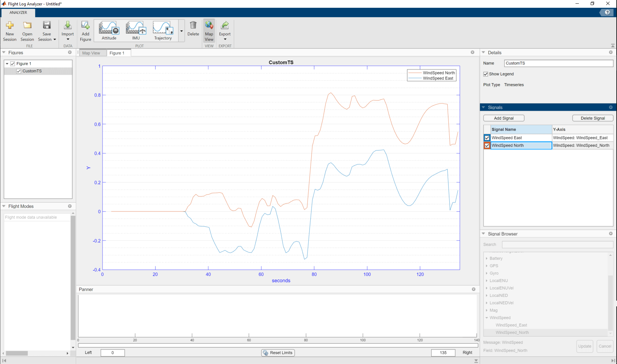
Task: Open the Panner panel options icon
Action: pos(474,289)
